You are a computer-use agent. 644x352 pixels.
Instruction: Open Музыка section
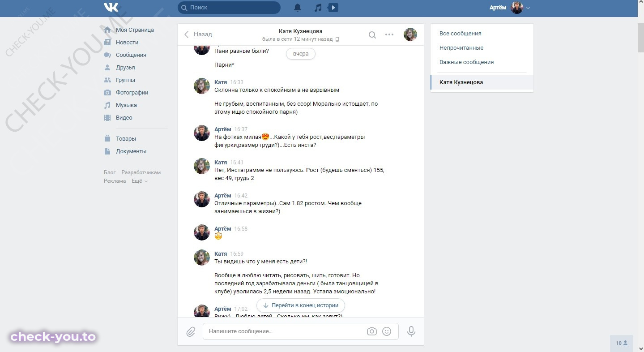tap(126, 105)
